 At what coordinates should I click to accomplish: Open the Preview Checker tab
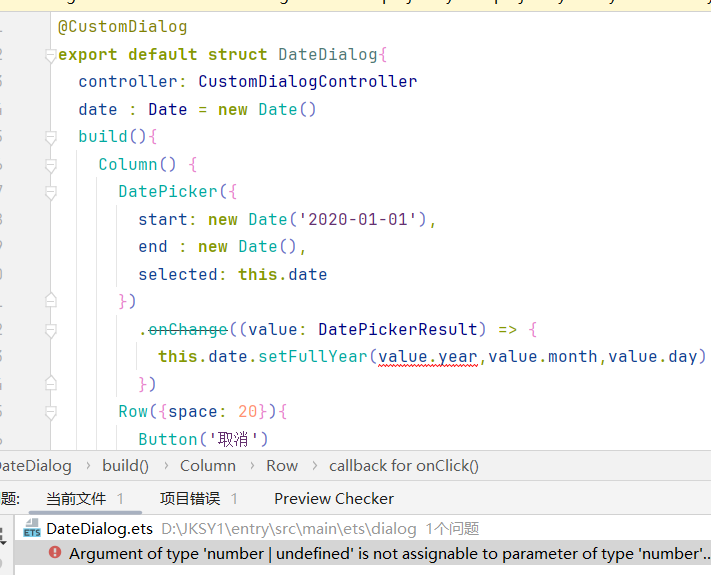coord(334,499)
